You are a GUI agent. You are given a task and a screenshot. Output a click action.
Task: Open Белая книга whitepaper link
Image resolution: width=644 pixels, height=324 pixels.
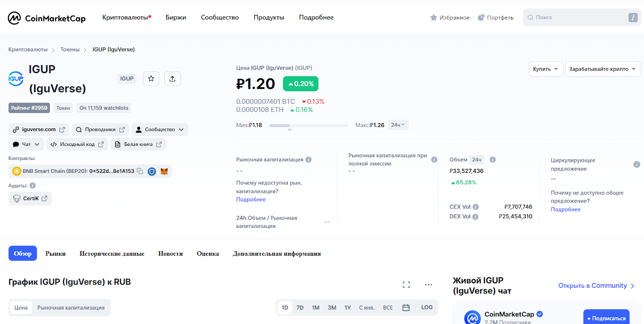tap(138, 144)
